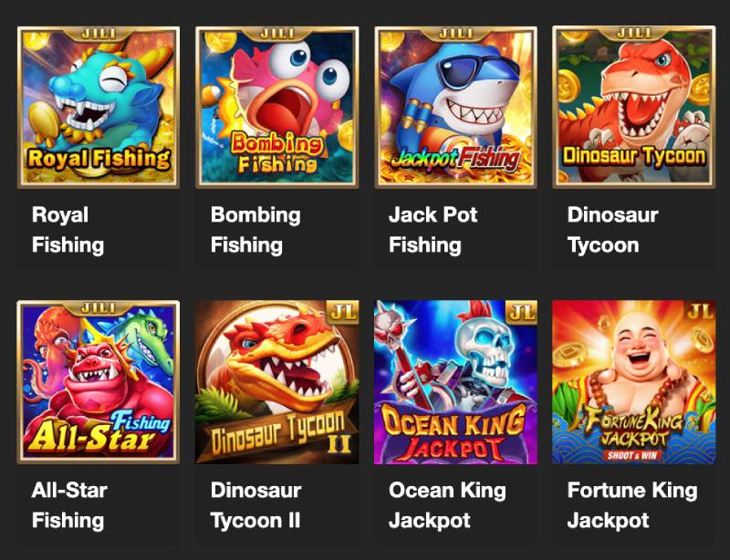The width and height of the screenshot is (730, 560).
Task: Launch Bombing Fishing via its pufferfish image
Action: 277,107
